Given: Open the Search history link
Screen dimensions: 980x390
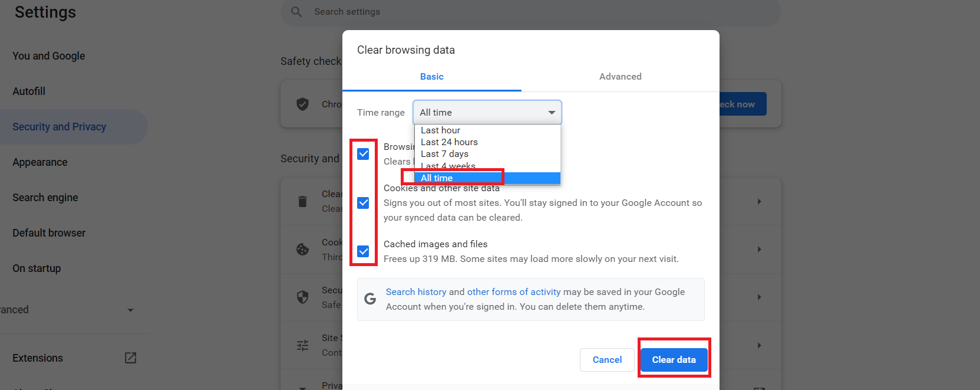Looking at the screenshot, I should tap(416, 292).
